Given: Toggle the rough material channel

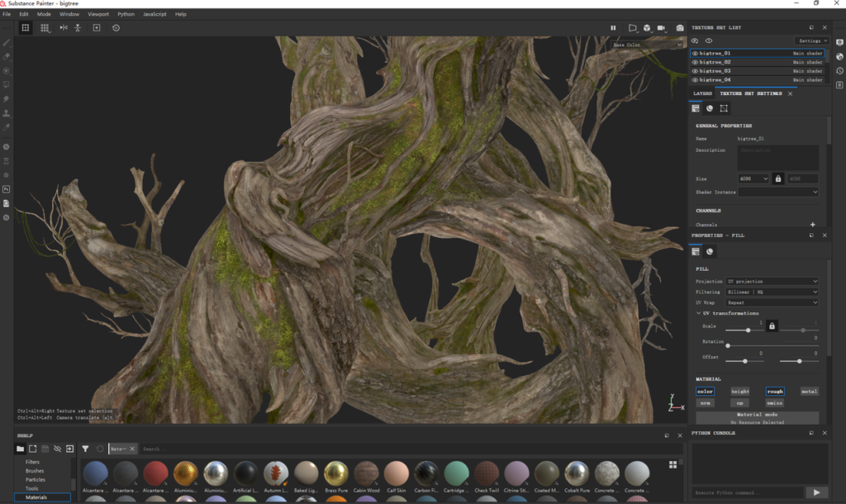Looking at the screenshot, I should [x=774, y=392].
